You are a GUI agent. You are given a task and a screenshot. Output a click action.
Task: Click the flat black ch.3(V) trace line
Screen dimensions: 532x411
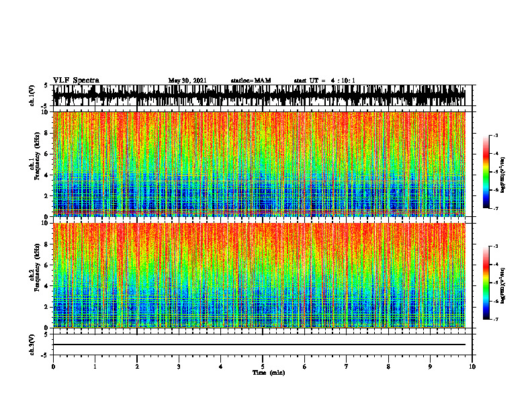click(259, 345)
